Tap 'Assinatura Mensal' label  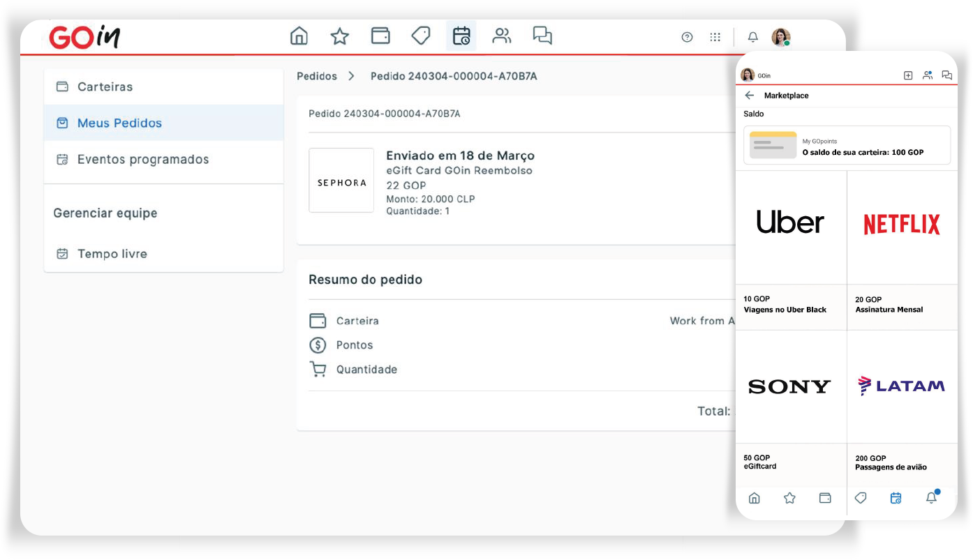click(x=889, y=310)
